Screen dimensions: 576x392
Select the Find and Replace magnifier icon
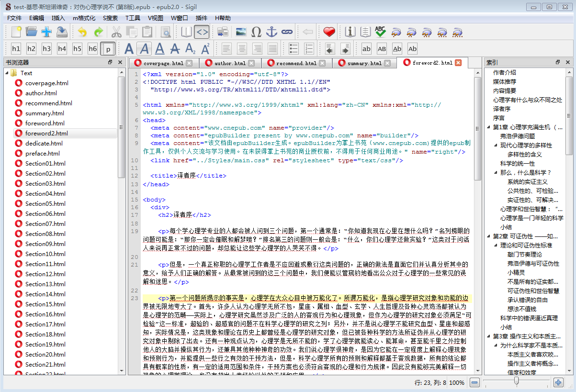tap(166, 32)
